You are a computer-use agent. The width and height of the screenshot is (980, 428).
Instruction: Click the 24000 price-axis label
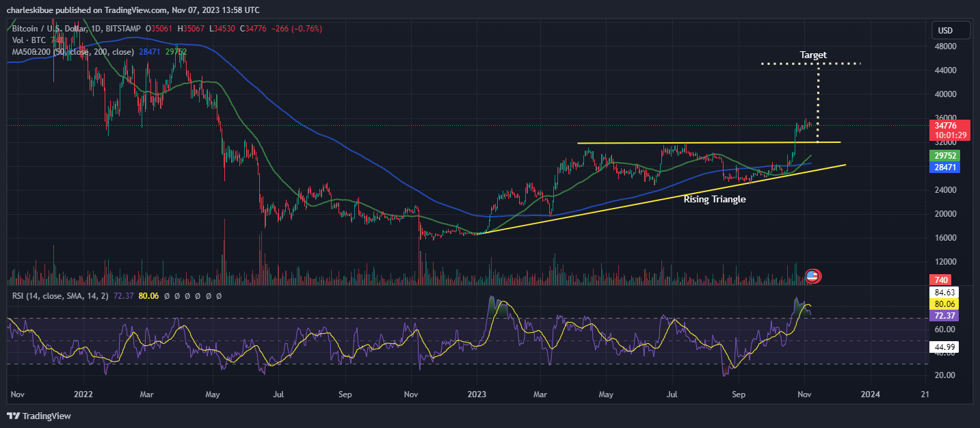[946, 190]
